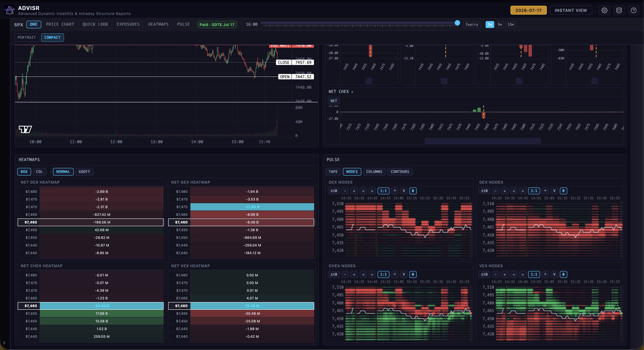Open the Paid 0DTE Jul 17 selector
This screenshot has height=350, width=644.
click(x=217, y=25)
